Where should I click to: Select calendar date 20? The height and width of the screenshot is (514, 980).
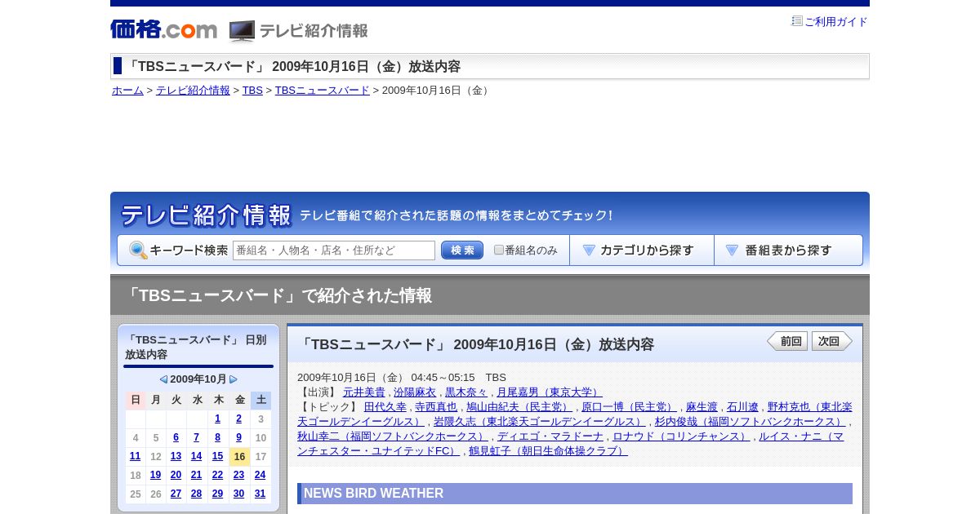176,476
